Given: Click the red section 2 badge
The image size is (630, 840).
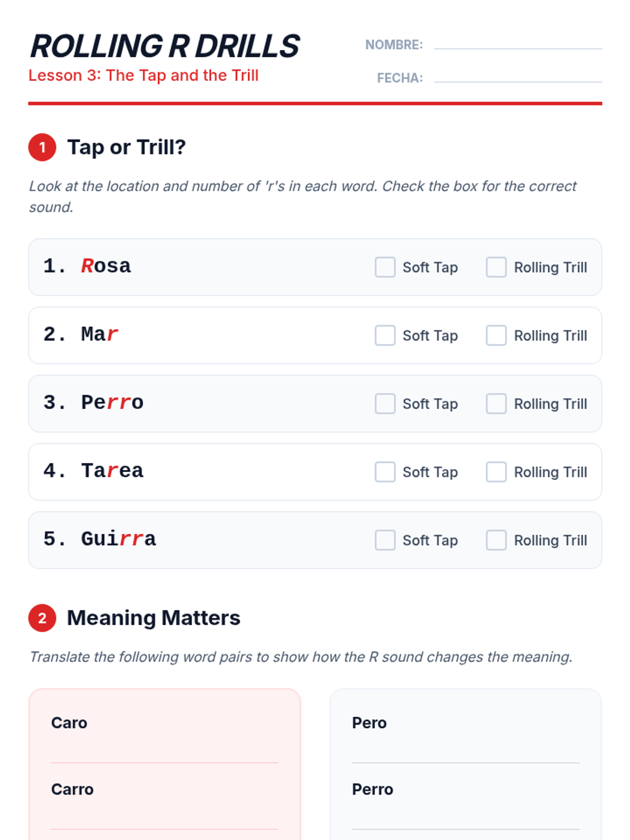Looking at the screenshot, I should click(x=43, y=618).
